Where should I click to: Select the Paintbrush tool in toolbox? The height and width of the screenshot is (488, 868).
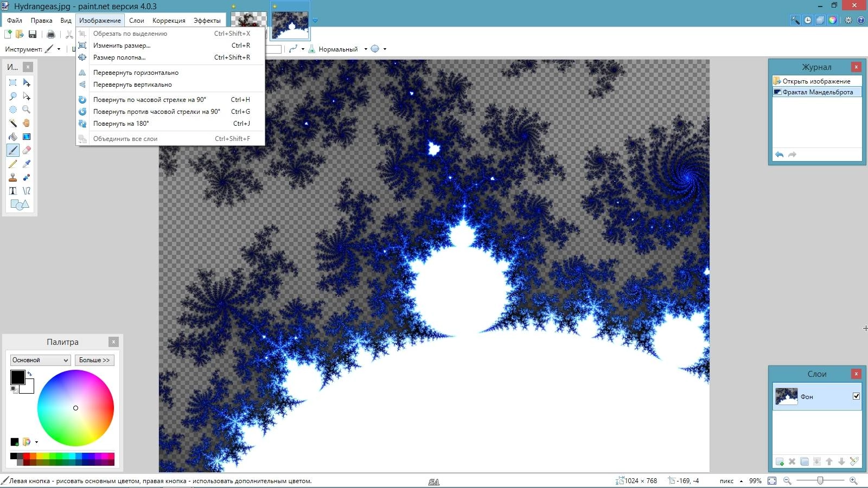coord(13,150)
